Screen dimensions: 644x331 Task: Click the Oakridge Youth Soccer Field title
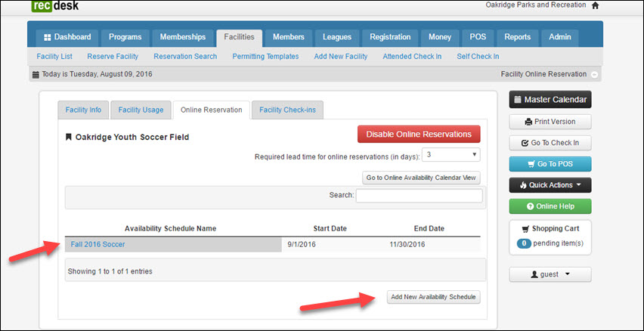pos(132,138)
